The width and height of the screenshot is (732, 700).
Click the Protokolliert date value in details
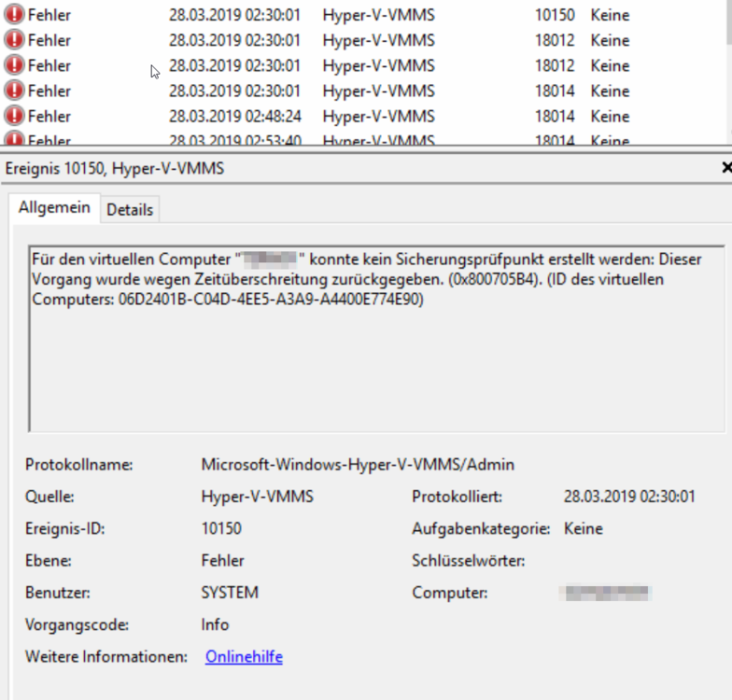point(629,497)
